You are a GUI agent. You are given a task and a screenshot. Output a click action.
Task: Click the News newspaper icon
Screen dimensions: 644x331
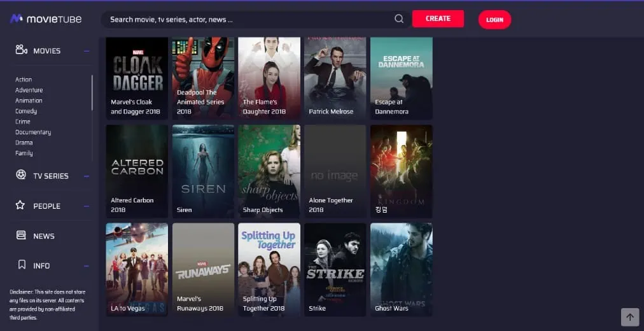pos(20,235)
